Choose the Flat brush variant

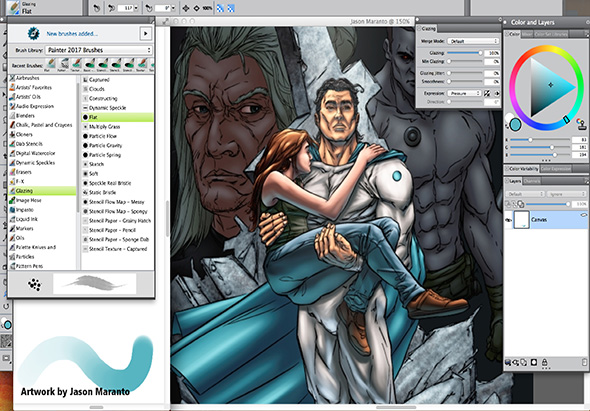pos(117,117)
